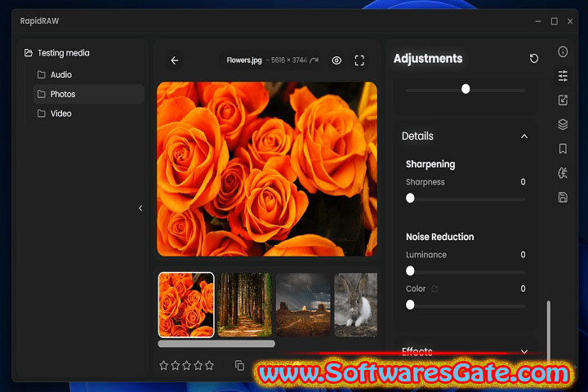Click the redo arrow next to image dimensions
The height and width of the screenshot is (392, 588).
(x=314, y=60)
